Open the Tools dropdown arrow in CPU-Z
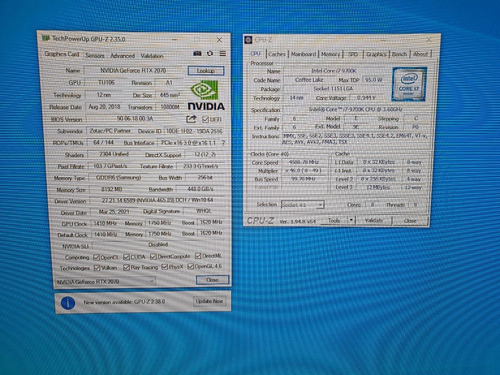 [351, 220]
